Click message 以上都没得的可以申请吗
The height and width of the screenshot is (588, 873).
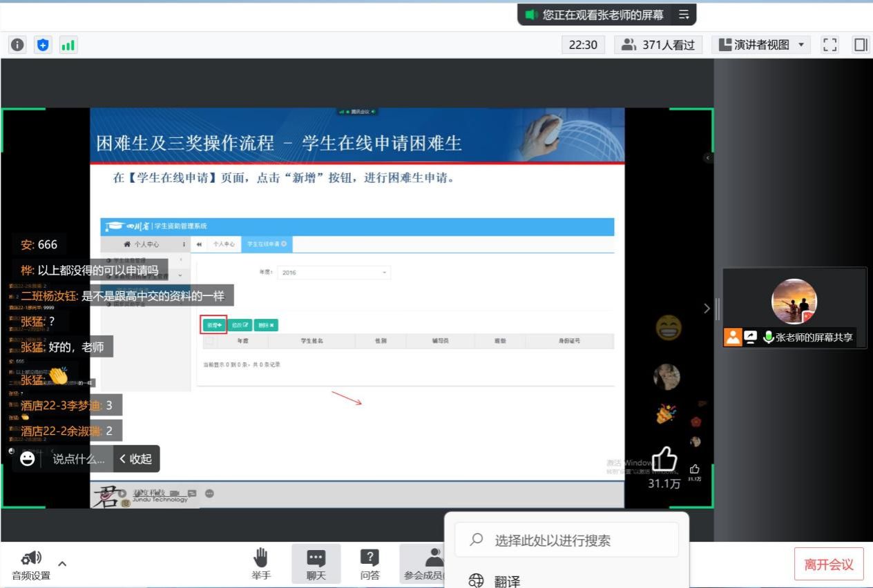click(x=98, y=271)
